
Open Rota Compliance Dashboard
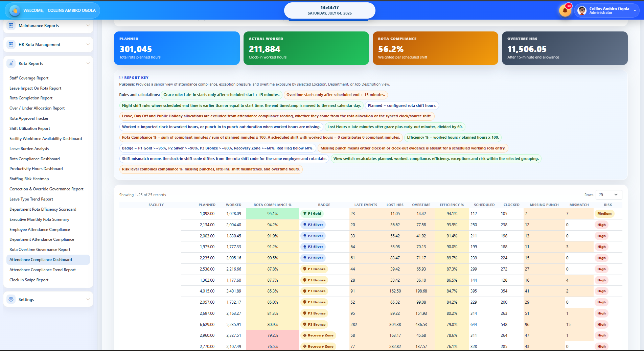(x=34, y=159)
